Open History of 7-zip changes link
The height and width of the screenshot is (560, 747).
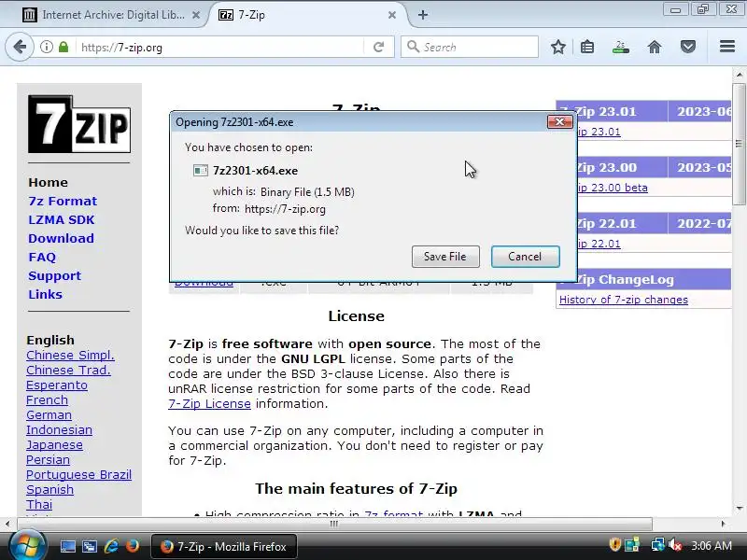coord(624,300)
